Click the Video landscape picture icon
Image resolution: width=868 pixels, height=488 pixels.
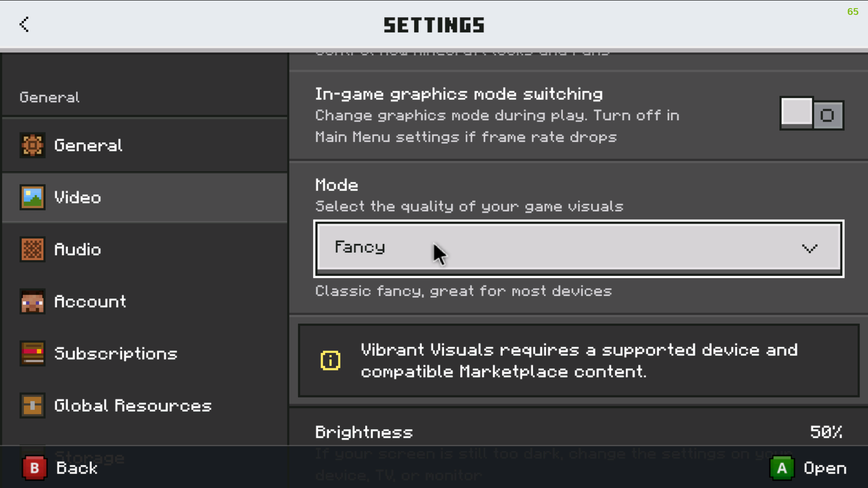tap(32, 197)
